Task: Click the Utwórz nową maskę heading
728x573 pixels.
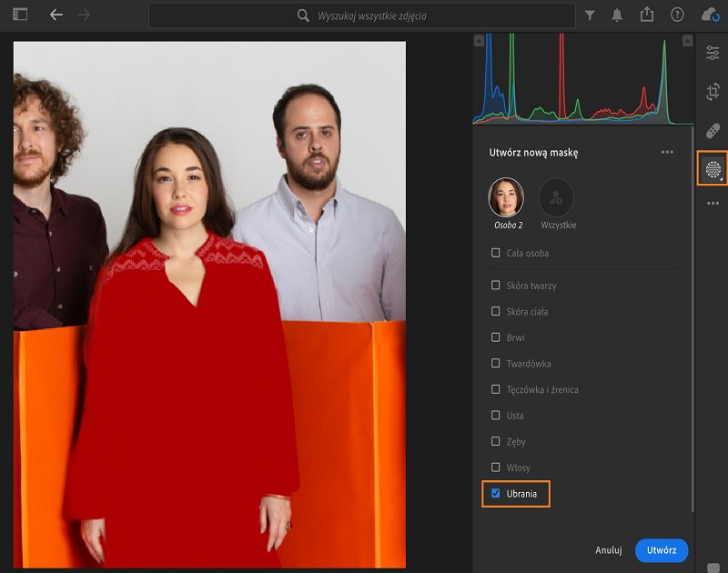Action: pos(533,153)
